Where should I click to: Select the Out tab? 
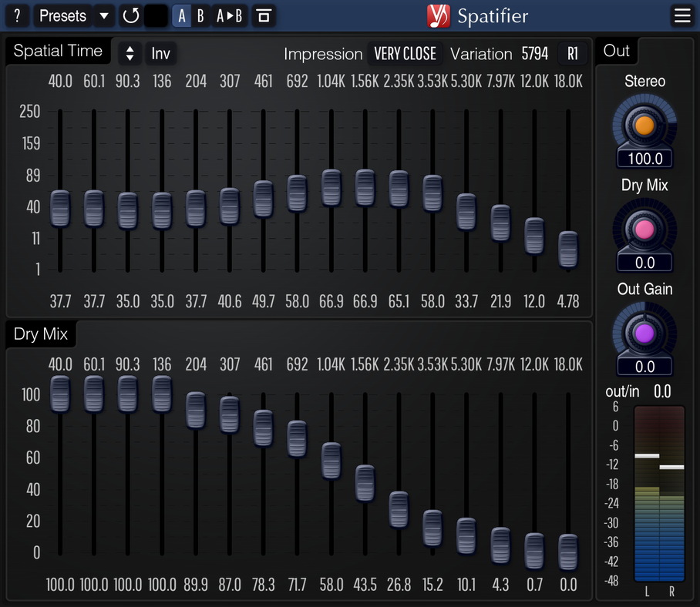pyautogui.click(x=617, y=51)
